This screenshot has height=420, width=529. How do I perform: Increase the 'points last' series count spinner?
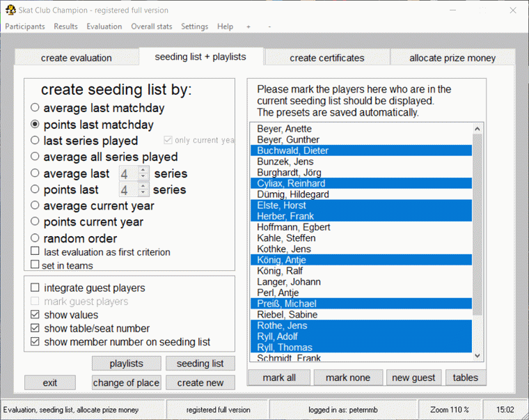[x=143, y=187]
